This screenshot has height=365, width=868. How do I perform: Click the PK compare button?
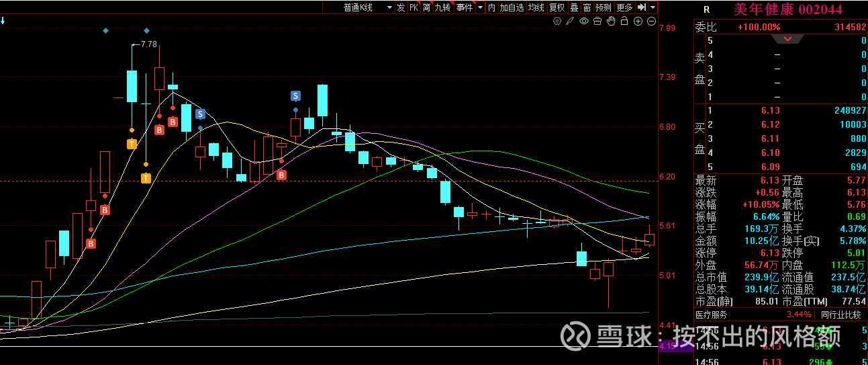click(x=414, y=7)
